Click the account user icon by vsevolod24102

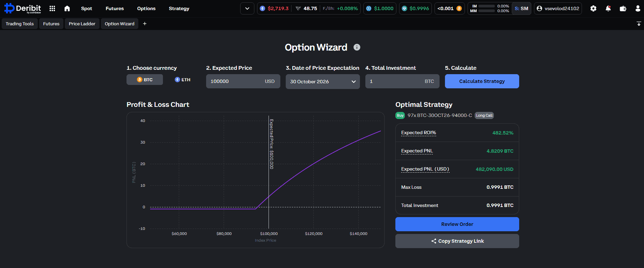pyautogui.click(x=539, y=8)
